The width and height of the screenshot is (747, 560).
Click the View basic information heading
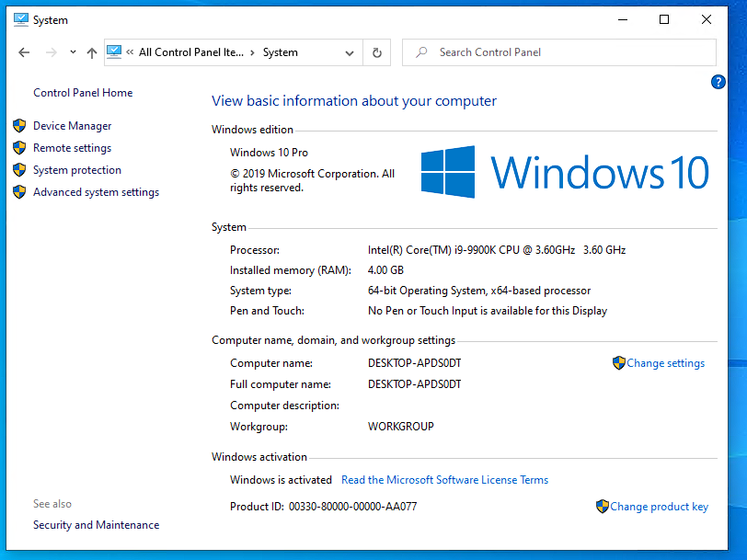point(354,101)
